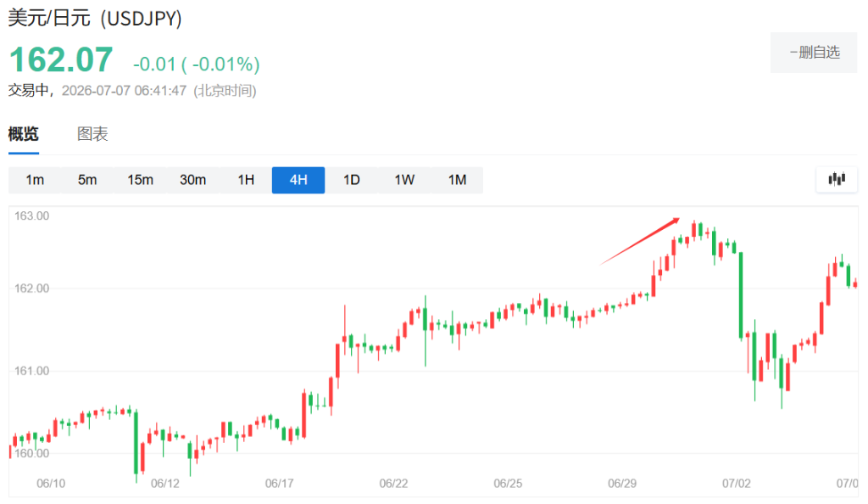This screenshot has width=868, height=504.
Task: Click the 06/22 date marker on axis
Action: 393,484
